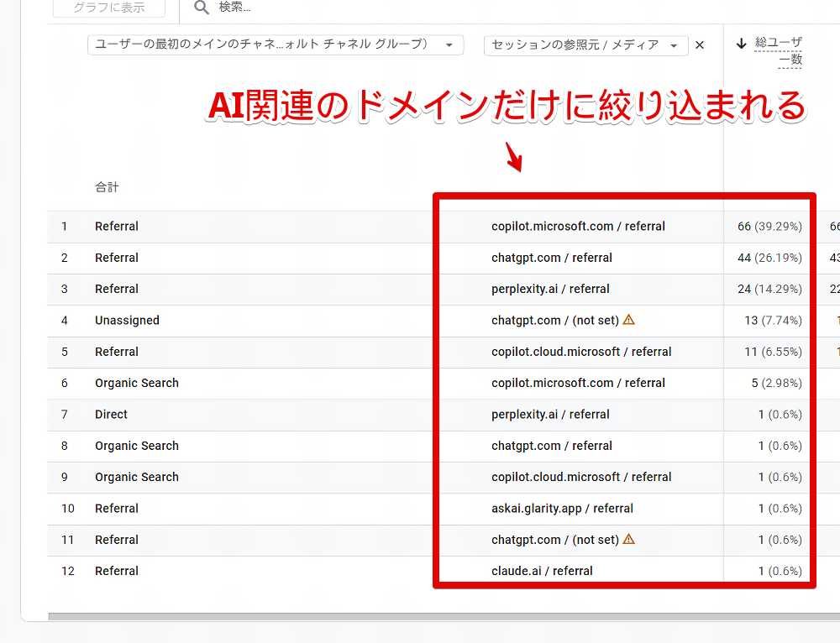Image resolution: width=840 pixels, height=643 pixels.
Task: Click the sort descending arrow icon
Action: pyautogui.click(x=742, y=43)
